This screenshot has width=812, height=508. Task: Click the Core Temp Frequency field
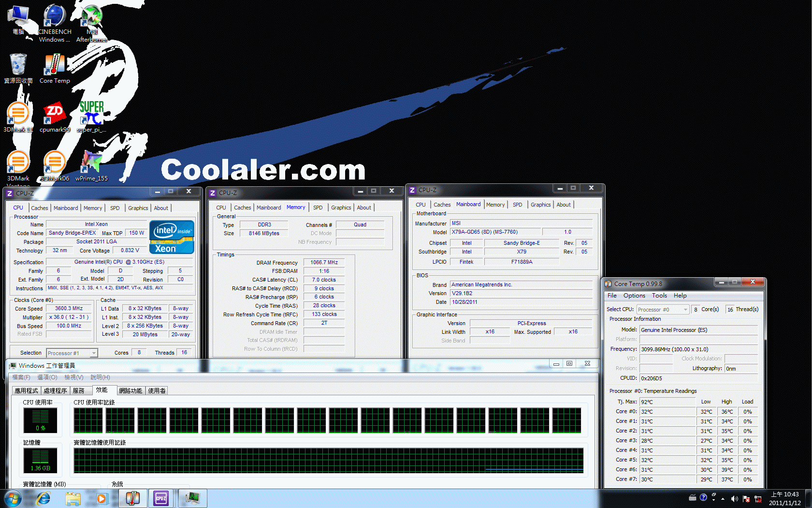pos(698,349)
